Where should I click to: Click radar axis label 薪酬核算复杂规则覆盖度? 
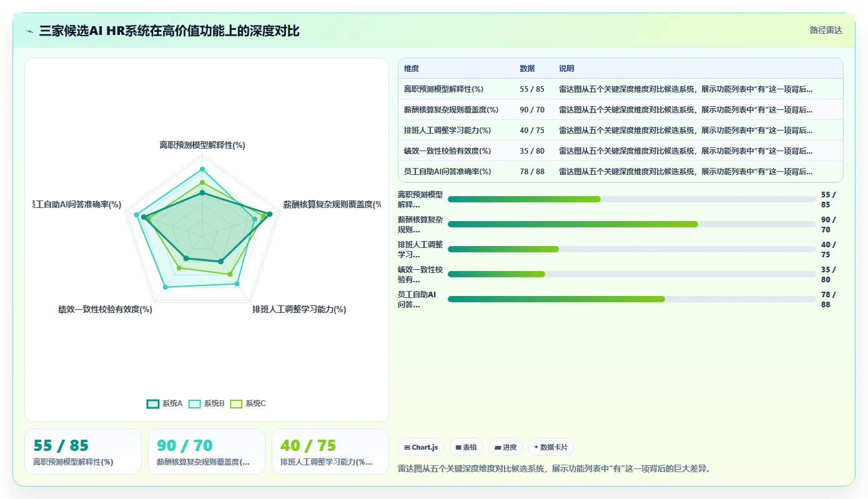332,204
